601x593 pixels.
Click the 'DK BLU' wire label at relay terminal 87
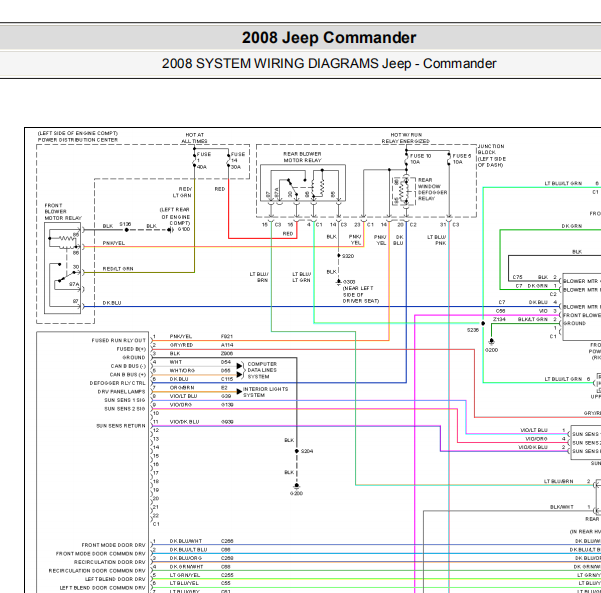(112, 303)
